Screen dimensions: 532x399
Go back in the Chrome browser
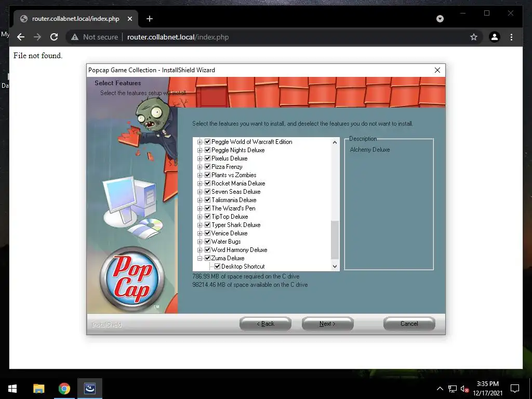(21, 37)
